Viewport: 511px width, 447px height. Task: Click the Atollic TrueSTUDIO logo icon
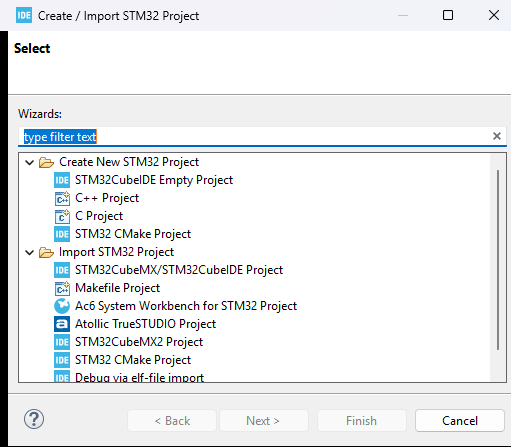(62, 324)
